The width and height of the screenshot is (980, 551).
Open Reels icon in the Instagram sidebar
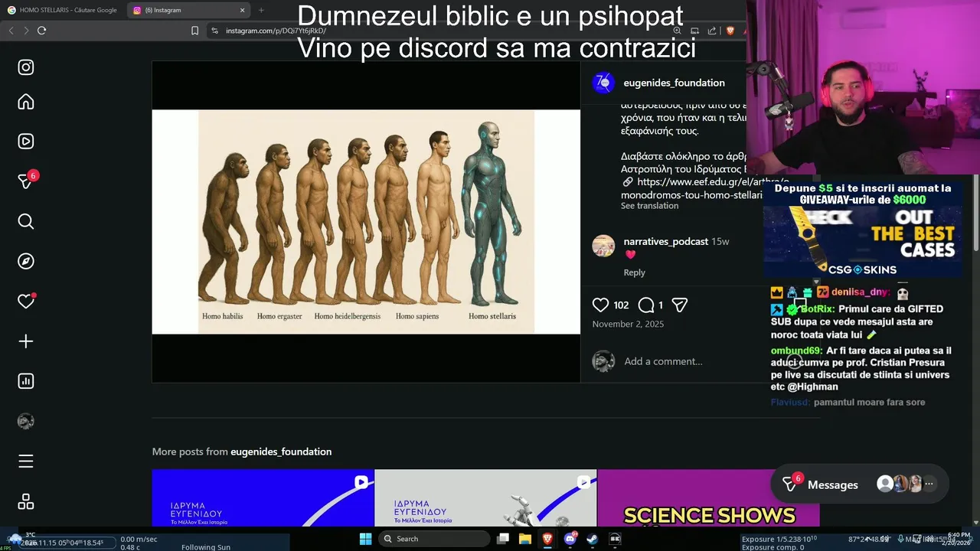click(x=26, y=142)
